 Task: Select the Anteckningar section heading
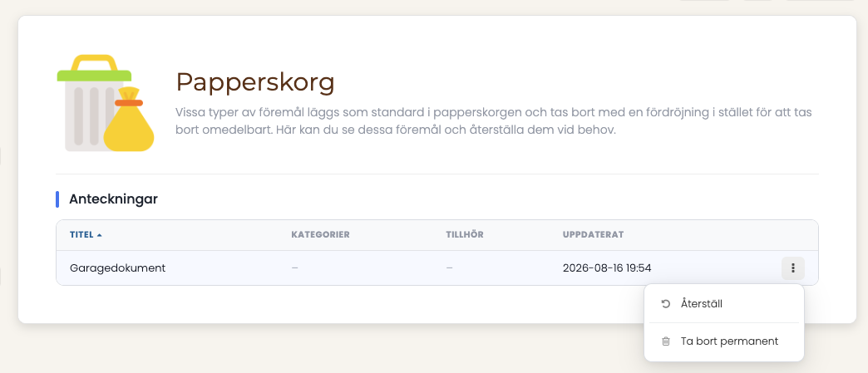pos(113,199)
